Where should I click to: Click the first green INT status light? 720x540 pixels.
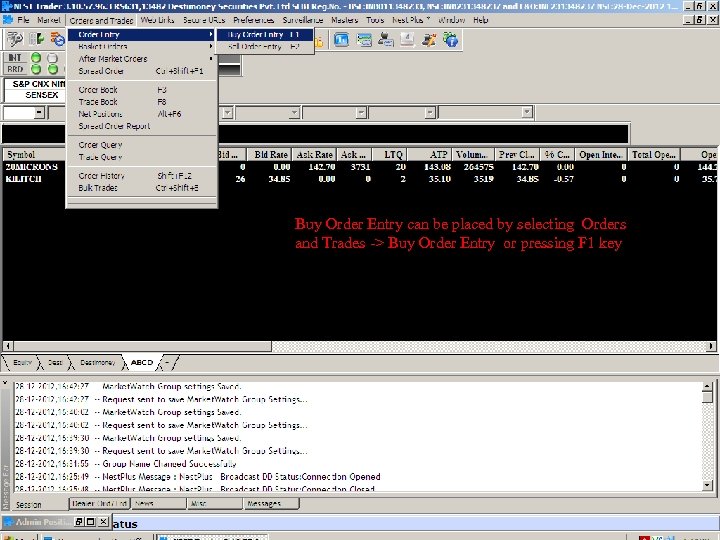[x=36, y=58]
